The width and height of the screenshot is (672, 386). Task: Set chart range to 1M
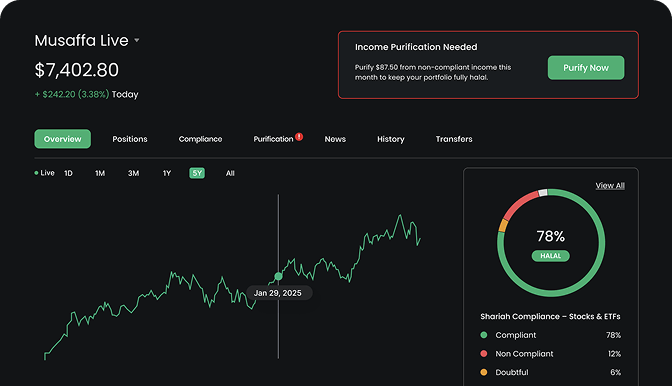click(x=100, y=173)
